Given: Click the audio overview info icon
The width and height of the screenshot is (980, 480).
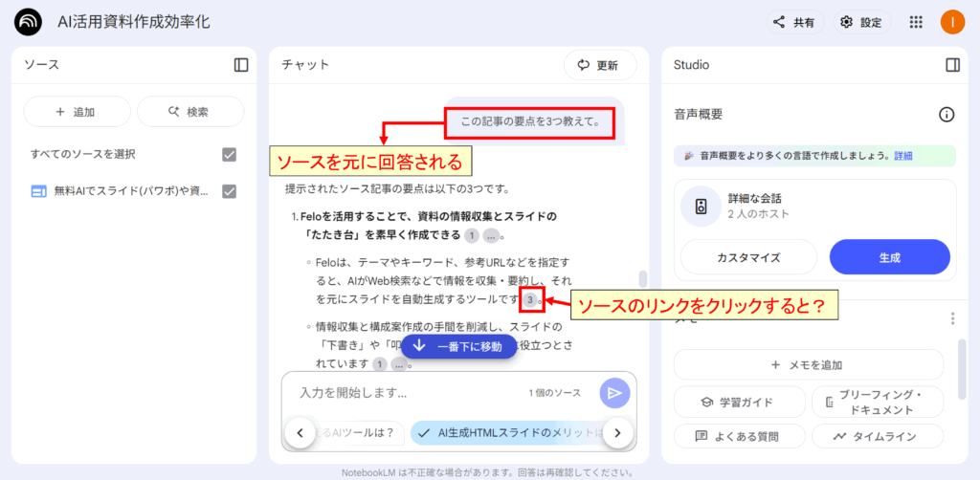Looking at the screenshot, I should pos(947,114).
